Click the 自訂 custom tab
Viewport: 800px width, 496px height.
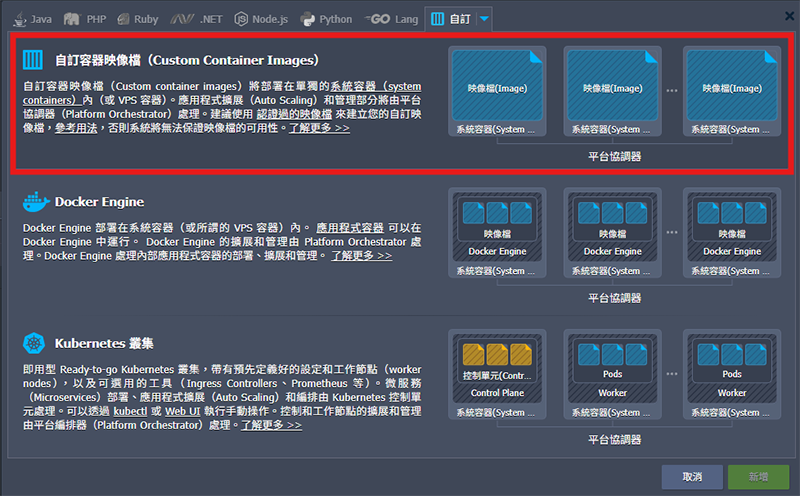click(x=451, y=19)
